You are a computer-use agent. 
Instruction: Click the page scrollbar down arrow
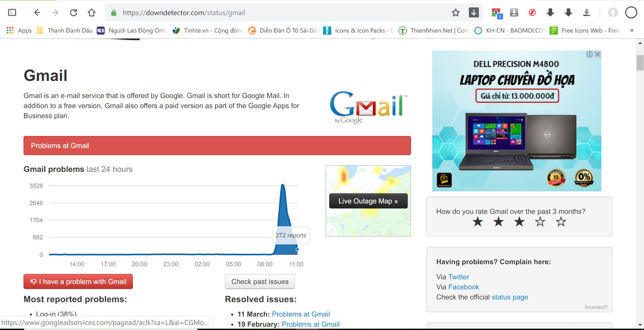coord(640,325)
